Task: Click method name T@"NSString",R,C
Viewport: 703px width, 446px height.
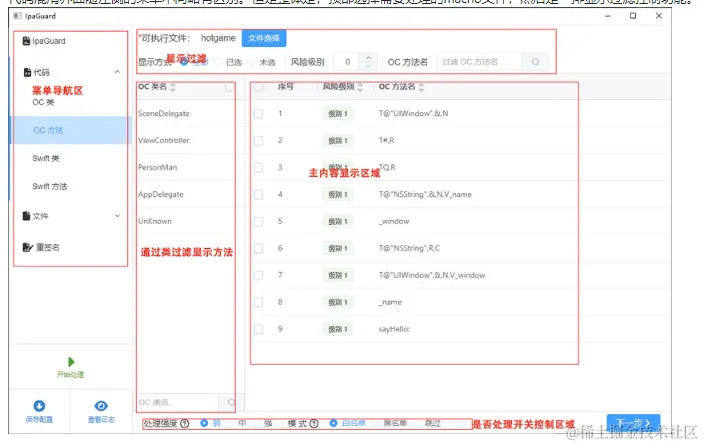Action: [x=409, y=248]
